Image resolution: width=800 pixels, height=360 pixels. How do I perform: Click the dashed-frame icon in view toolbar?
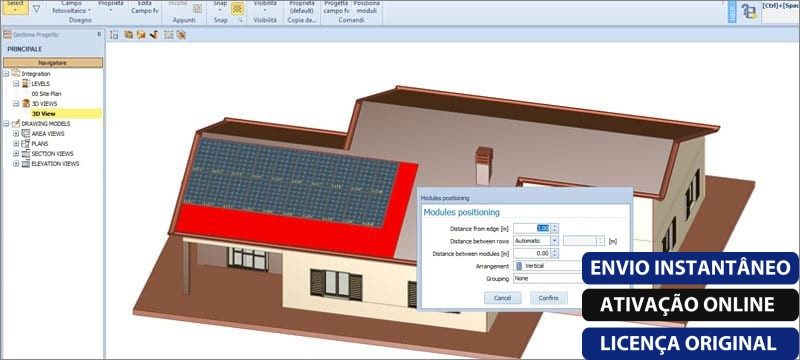tap(168, 35)
